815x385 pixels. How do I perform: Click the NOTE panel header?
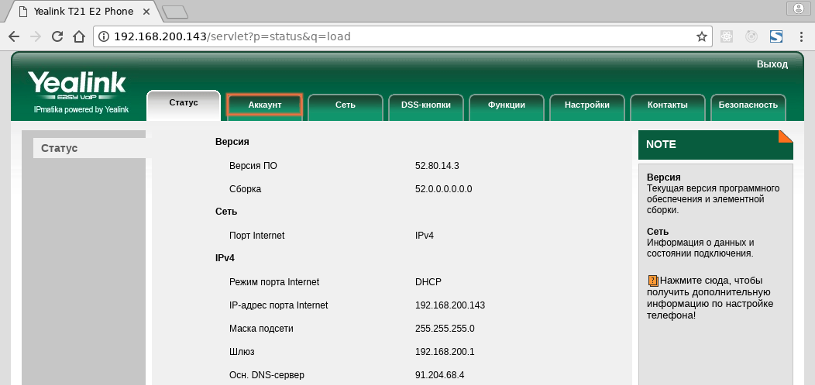coord(715,144)
